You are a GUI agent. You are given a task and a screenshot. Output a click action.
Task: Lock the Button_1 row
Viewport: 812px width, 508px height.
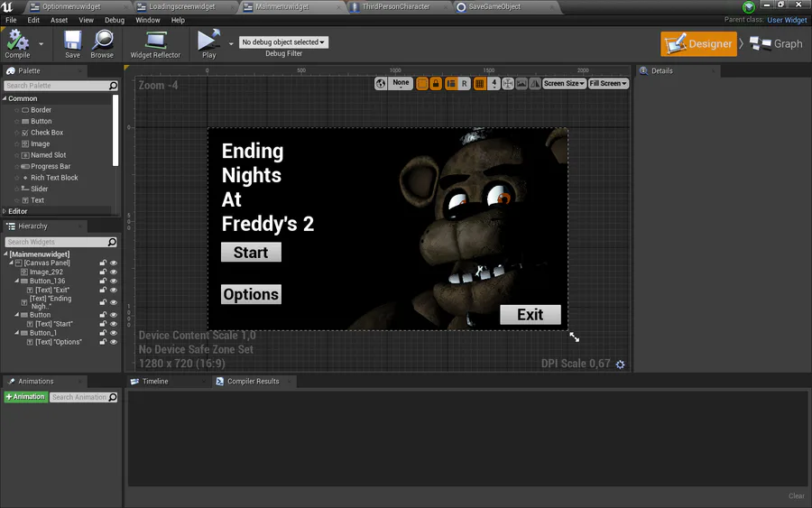coord(103,333)
